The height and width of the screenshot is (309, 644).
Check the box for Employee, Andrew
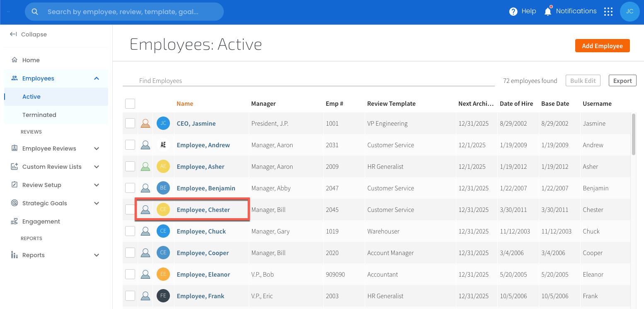click(130, 145)
